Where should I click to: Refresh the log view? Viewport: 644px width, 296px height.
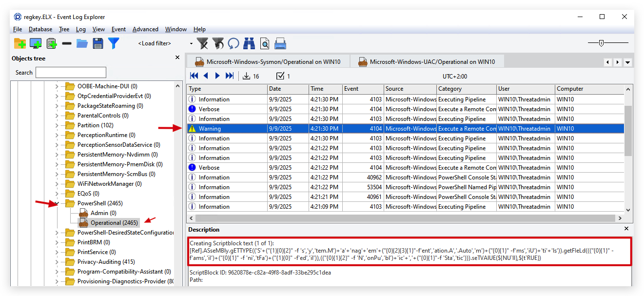pyautogui.click(x=234, y=43)
